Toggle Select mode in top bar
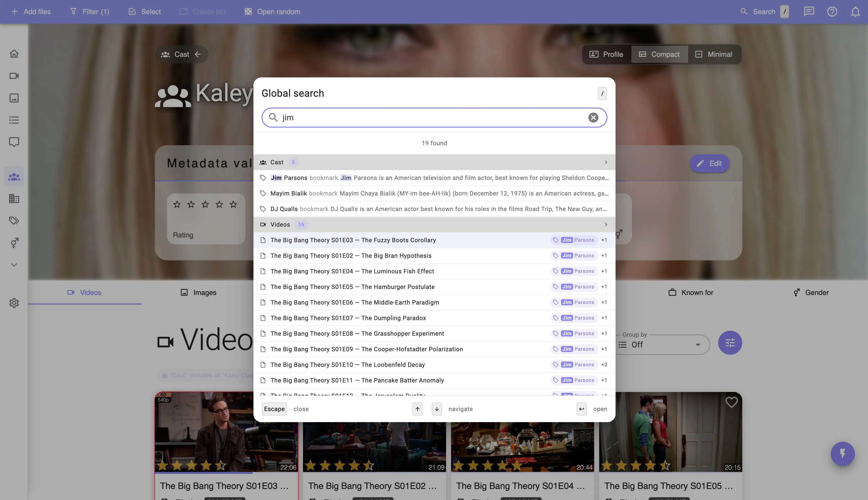The width and height of the screenshot is (868, 500). click(144, 12)
